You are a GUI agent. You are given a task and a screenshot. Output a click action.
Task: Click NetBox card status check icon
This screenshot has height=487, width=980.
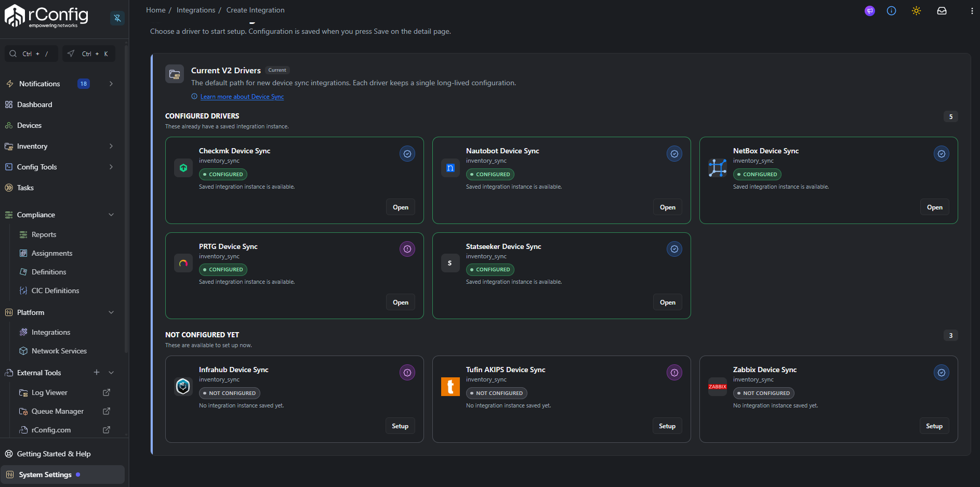pos(942,154)
